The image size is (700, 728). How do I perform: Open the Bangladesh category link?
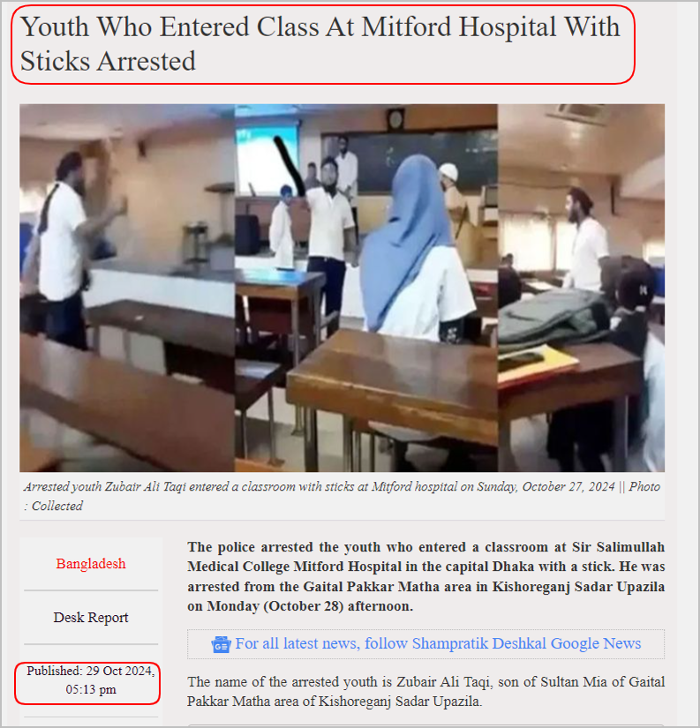(91, 564)
